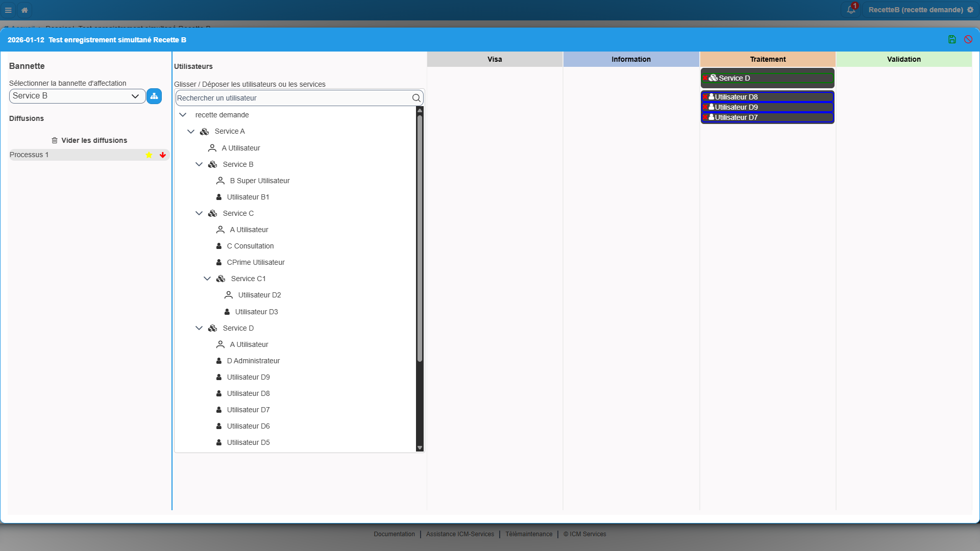Click the Service C1 group icon
Viewport: 980px width, 551px height.
[220, 279]
